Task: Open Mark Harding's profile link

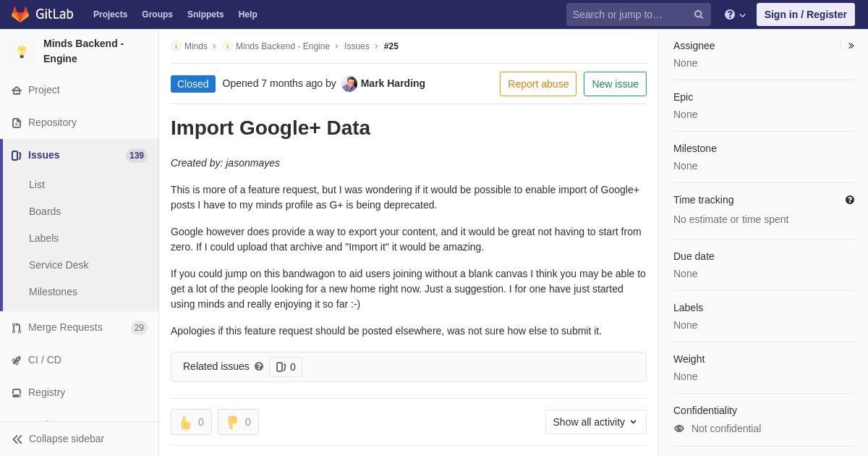Action: click(393, 83)
